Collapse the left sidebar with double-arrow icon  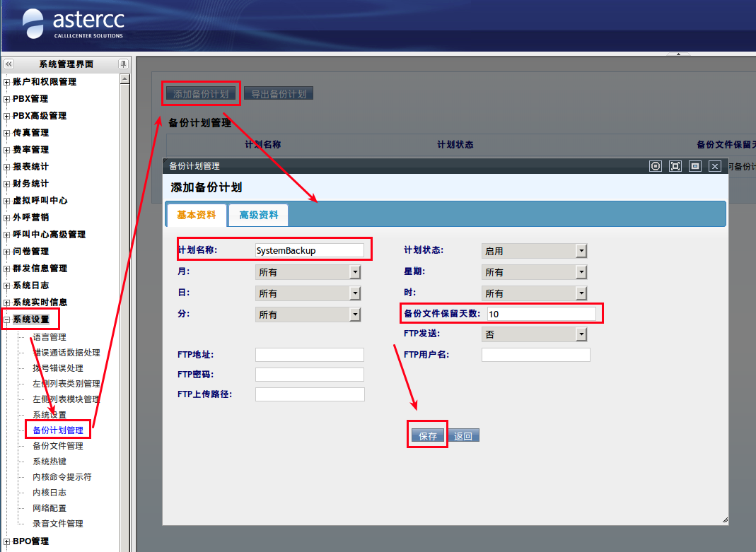click(8, 64)
